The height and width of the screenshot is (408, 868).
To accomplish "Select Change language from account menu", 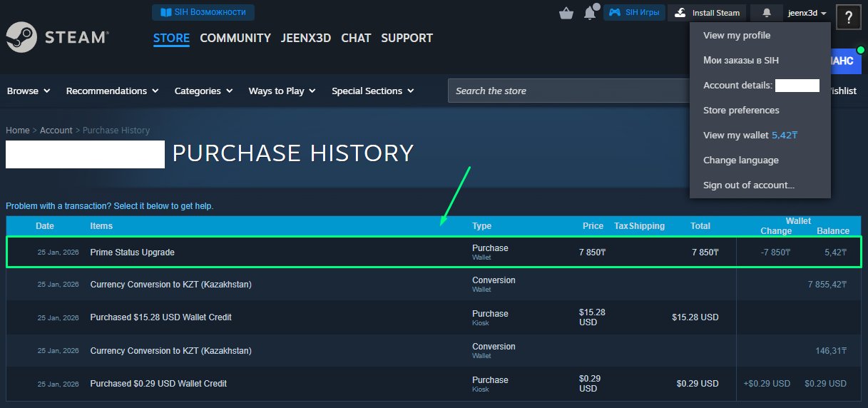I will point(740,160).
